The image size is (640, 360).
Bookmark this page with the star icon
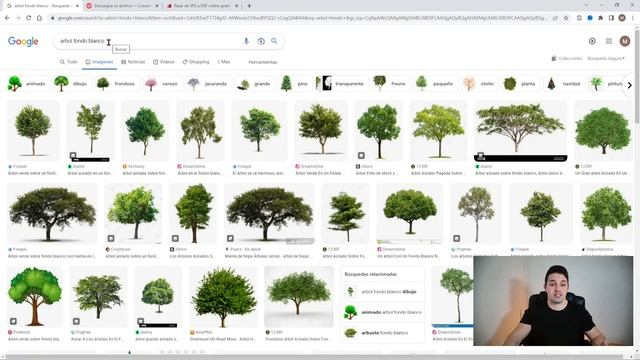566,18
